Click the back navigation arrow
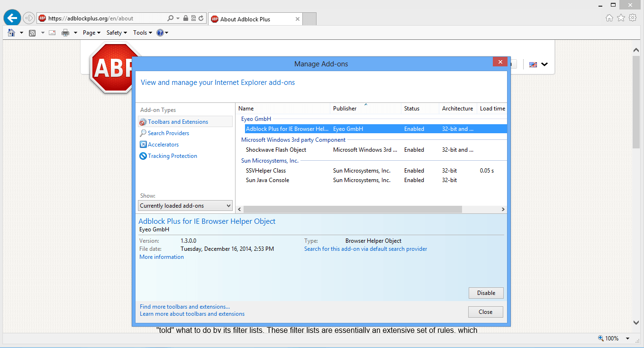 [x=12, y=18]
